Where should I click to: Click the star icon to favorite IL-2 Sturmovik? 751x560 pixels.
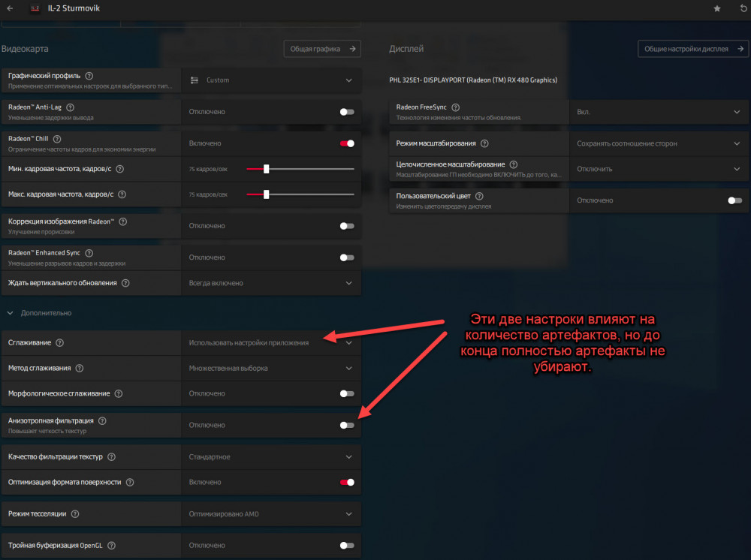pos(716,8)
